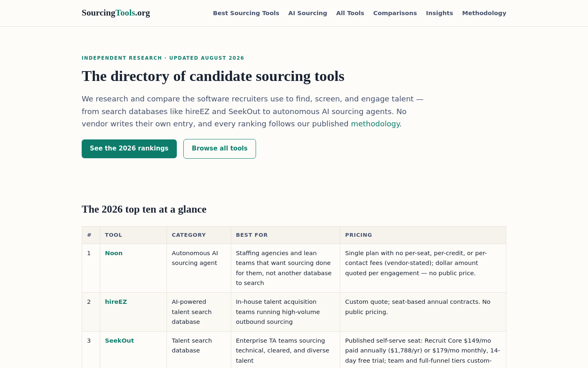Click the SourcingTools.org site logo
The image size is (588, 368).
coord(116,13)
